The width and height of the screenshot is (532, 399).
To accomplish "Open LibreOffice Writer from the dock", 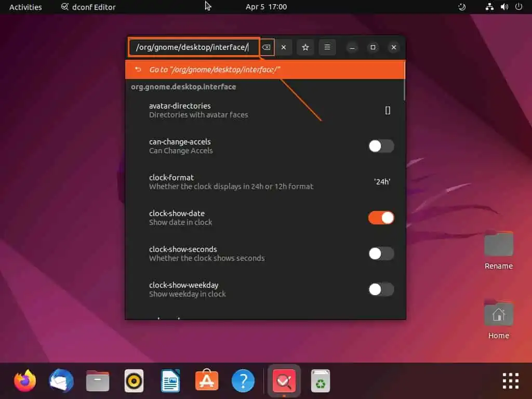I will [170, 381].
